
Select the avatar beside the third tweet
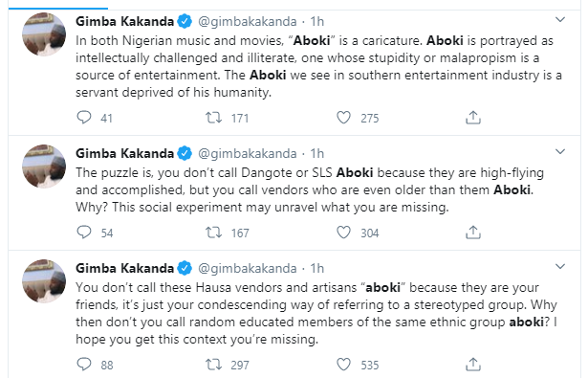44,281
